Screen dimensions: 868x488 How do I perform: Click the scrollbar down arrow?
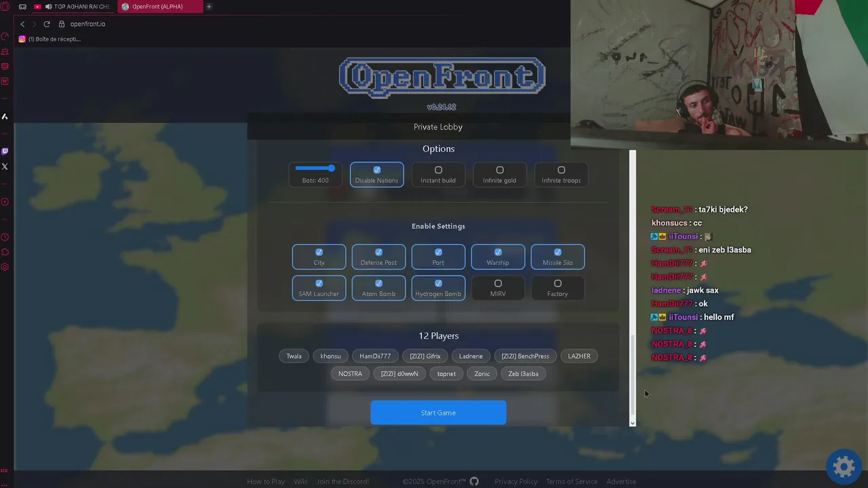[633, 423]
